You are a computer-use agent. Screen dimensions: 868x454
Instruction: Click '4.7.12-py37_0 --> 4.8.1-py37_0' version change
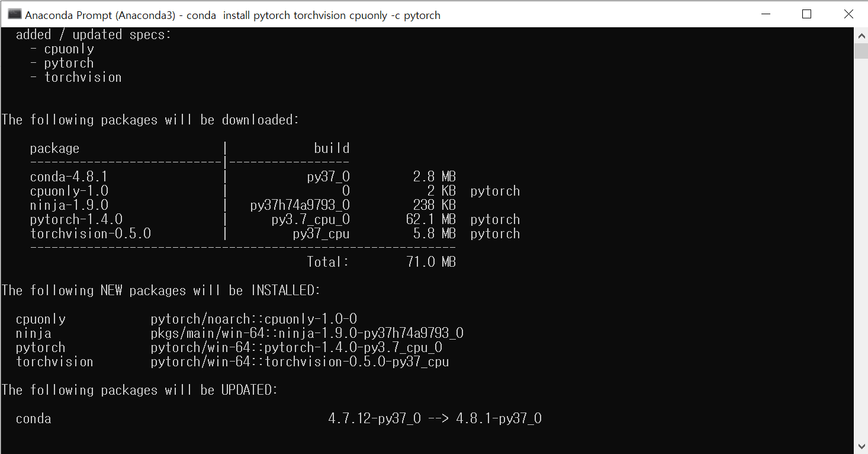pyautogui.click(x=435, y=419)
